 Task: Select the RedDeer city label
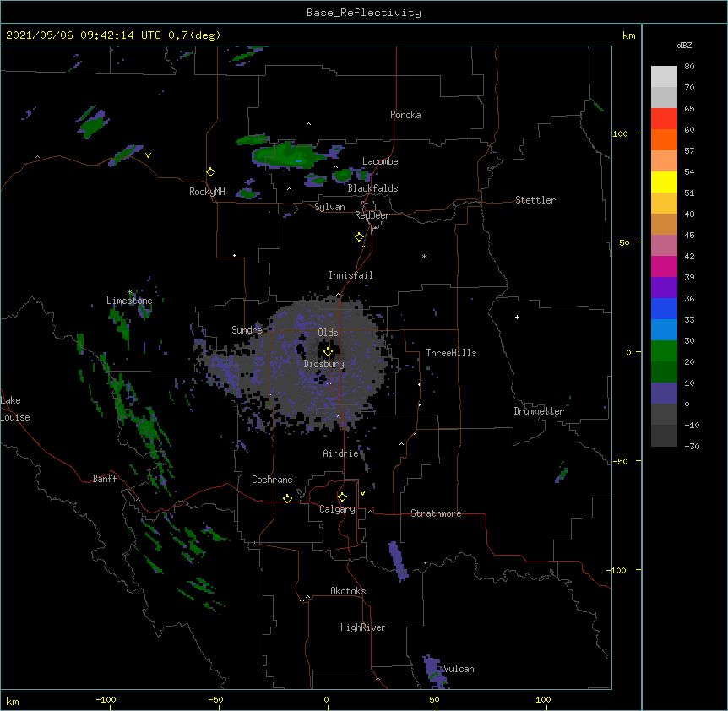point(372,215)
